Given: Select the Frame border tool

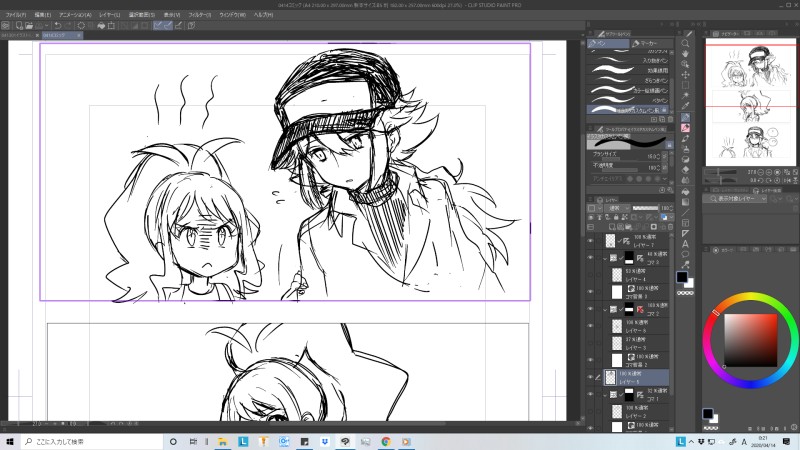Looking at the screenshot, I should (685, 223).
